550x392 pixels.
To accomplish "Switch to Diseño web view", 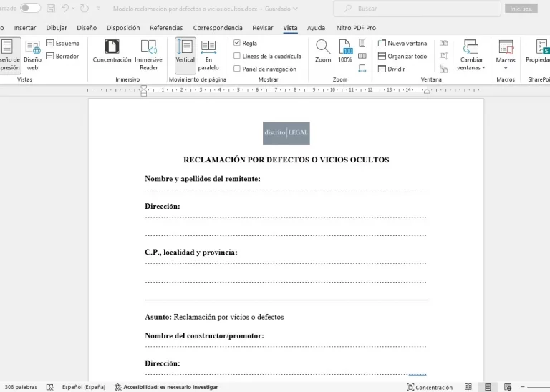I will [x=33, y=55].
